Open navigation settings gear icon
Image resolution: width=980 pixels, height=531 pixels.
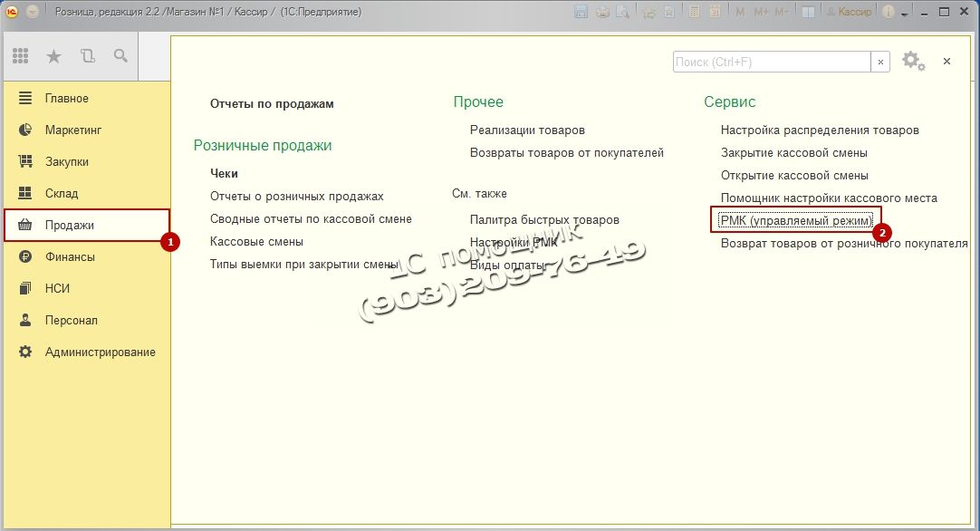912,62
